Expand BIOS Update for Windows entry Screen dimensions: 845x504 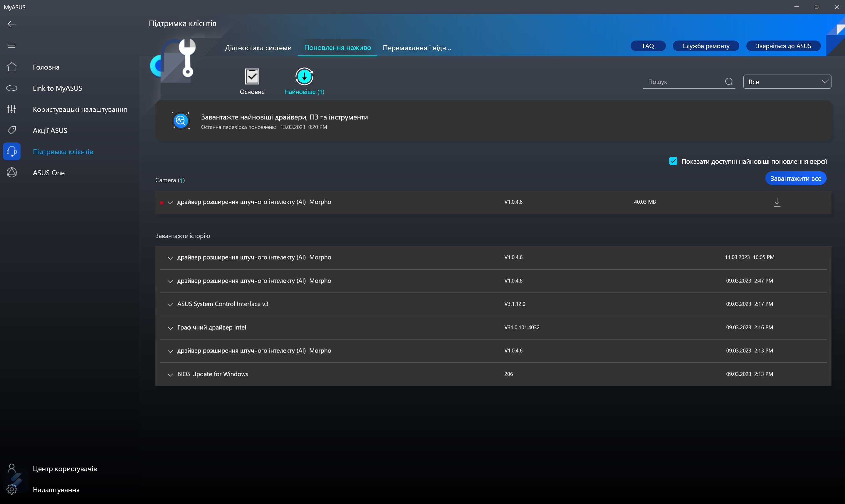[x=170, y=375]
